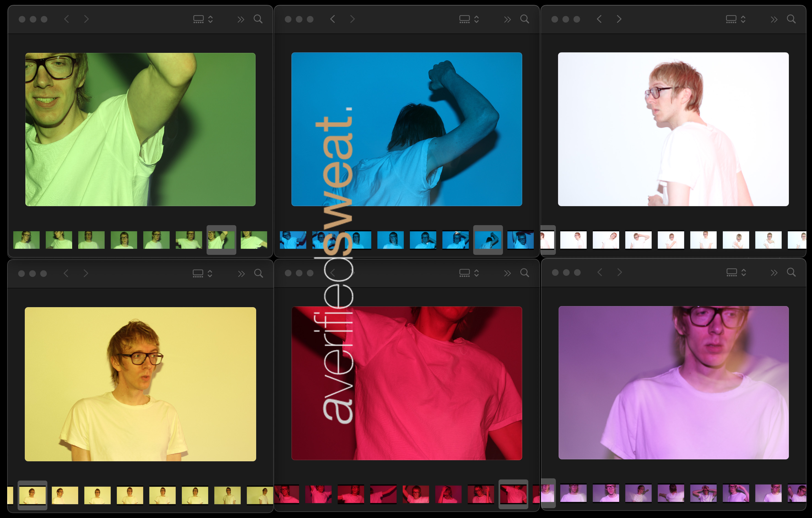Open view mode menu in white photo window
This screenshot has width=812, height=518.
(x=735, y=19)
